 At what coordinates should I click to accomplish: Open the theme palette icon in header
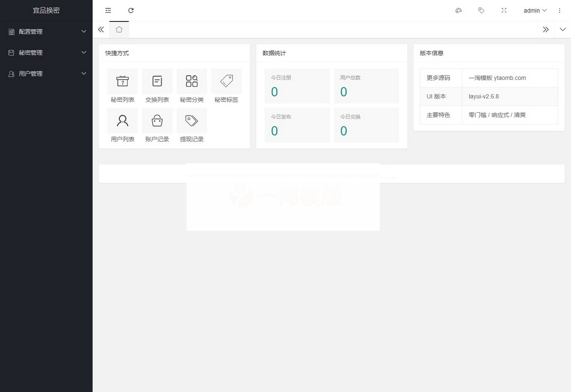pyautogui.click(x=459, y=10)
